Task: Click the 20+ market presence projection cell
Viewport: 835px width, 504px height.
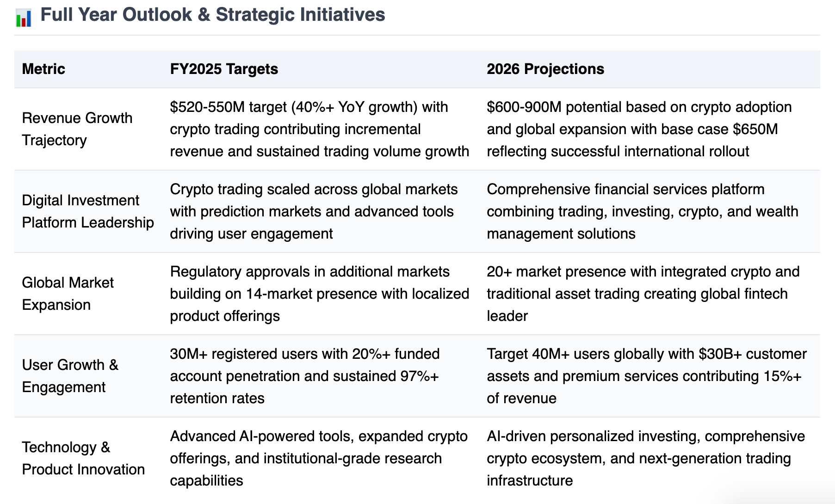Action: pyautogui.click(x=643, y=294)
